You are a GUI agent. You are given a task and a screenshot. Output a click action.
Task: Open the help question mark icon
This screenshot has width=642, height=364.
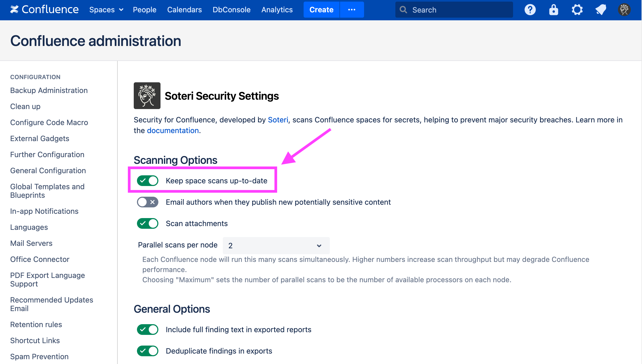point(530,10)
